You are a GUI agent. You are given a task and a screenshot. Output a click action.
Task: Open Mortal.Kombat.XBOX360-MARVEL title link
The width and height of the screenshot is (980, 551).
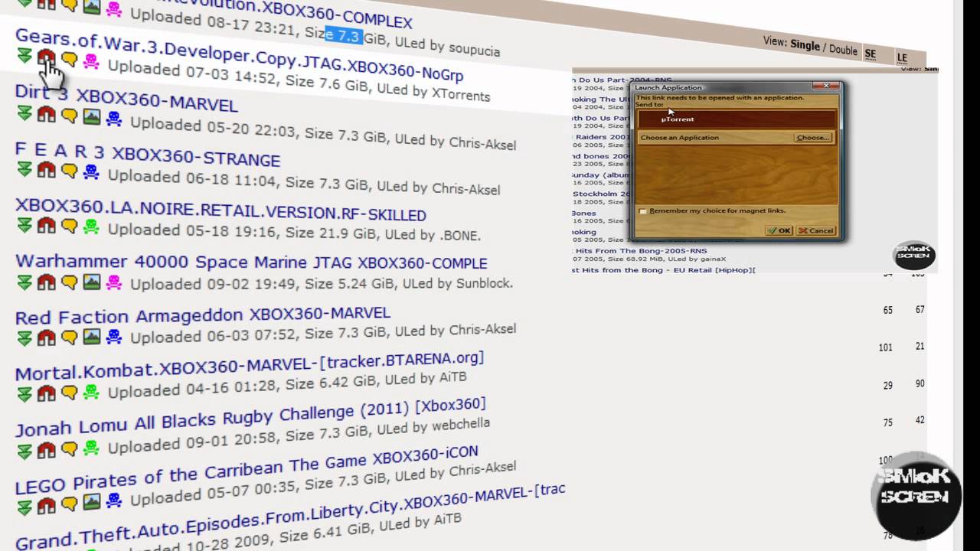[x=250, y=365]
